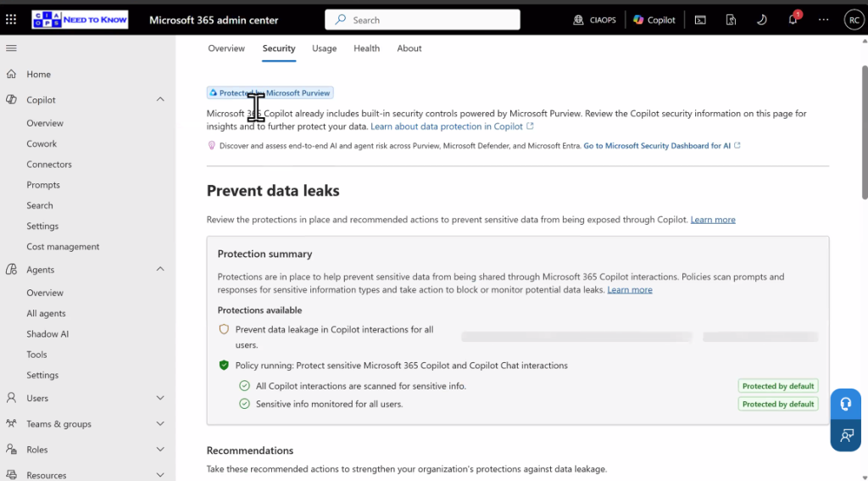Click Protected by default badge for scanned interactions
Image resolution: width=868 pixels, height=481 pixels.
click(x=778, y=386)
